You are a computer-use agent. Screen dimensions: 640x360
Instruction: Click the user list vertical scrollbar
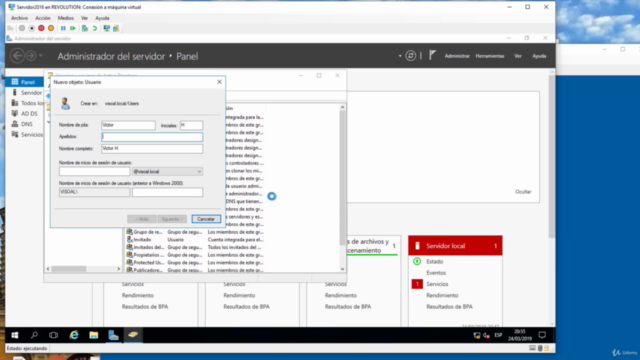pyautogui.click(x=342, y=178)
